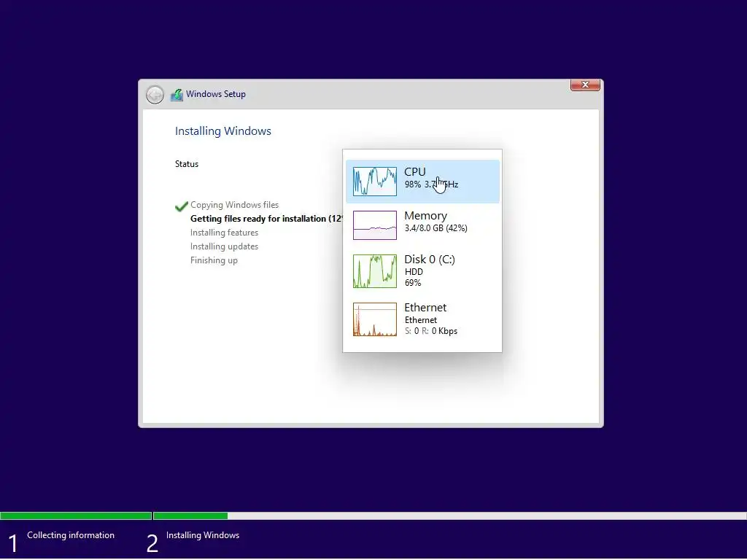
Task: Select the Ethernet performance item
Action: pos(422,319)
